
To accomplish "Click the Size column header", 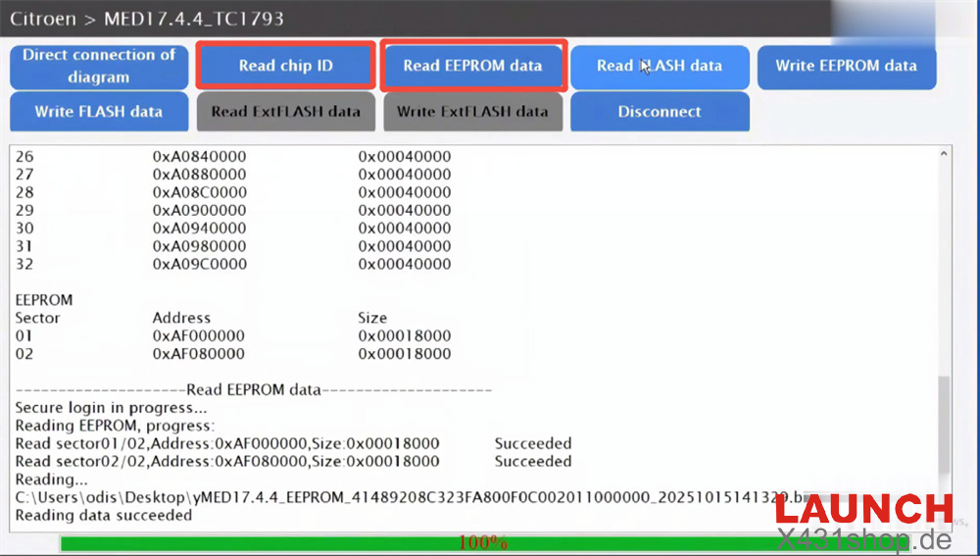I will coord(372,319).
